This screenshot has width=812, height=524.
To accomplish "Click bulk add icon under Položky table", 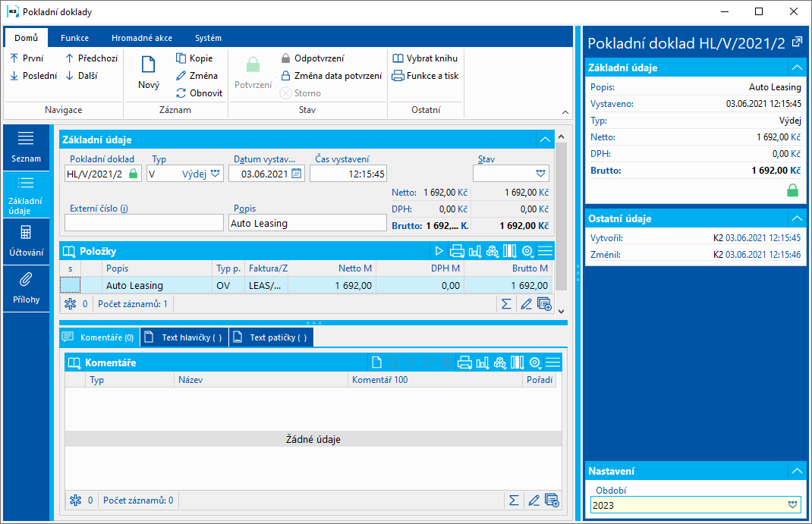I will pyautogui.click(x=544, y=304).
